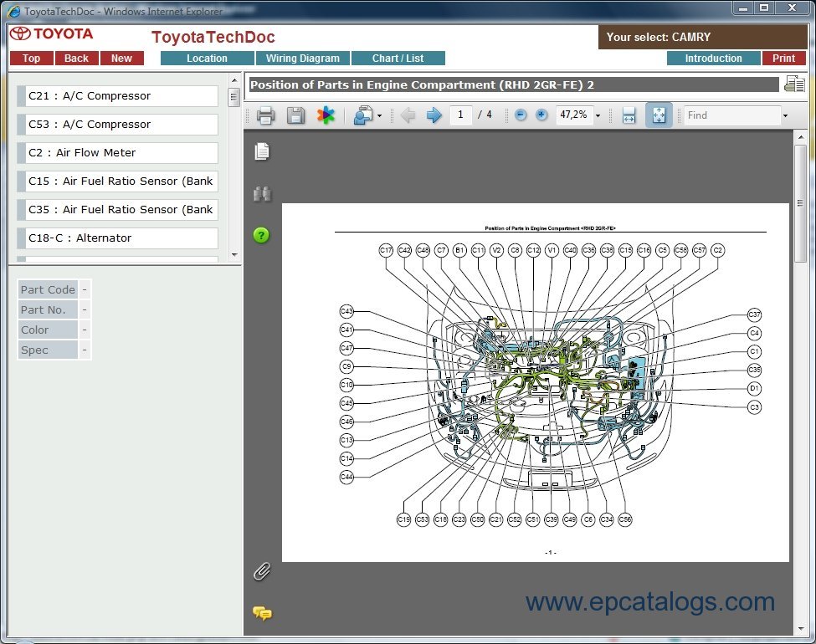
Task: Open the comments speech bubble panel
Action: pos(262,613)
